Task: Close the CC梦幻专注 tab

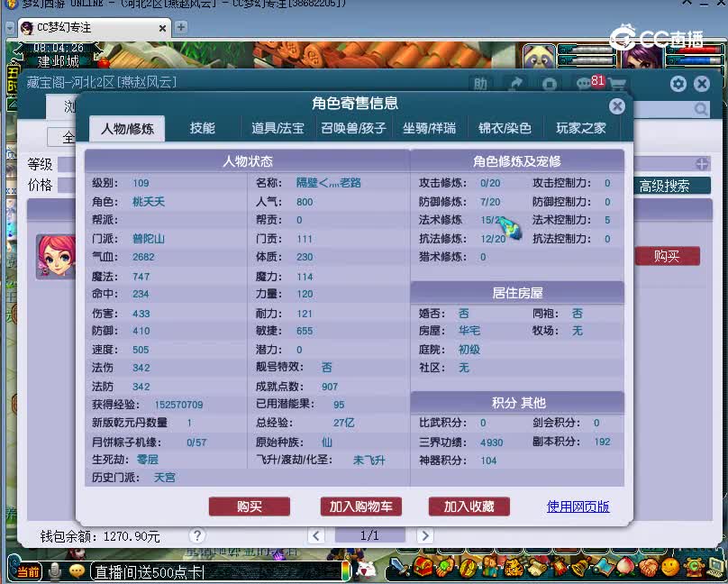Action: tap(162, 28)
